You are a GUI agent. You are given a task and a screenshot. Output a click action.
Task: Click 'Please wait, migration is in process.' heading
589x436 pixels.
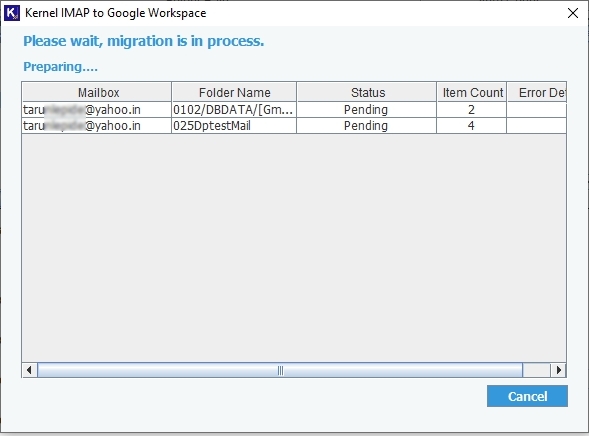pos(143,41)
